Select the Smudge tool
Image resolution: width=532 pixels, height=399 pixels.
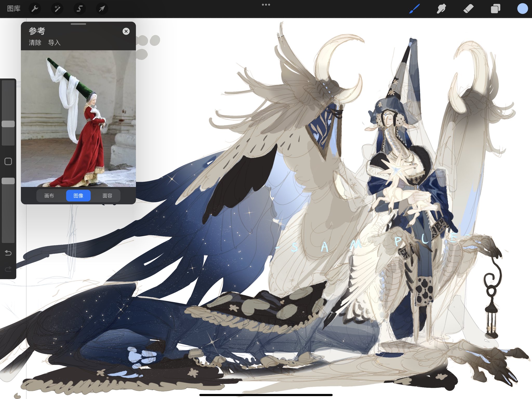tap(442, 9)
